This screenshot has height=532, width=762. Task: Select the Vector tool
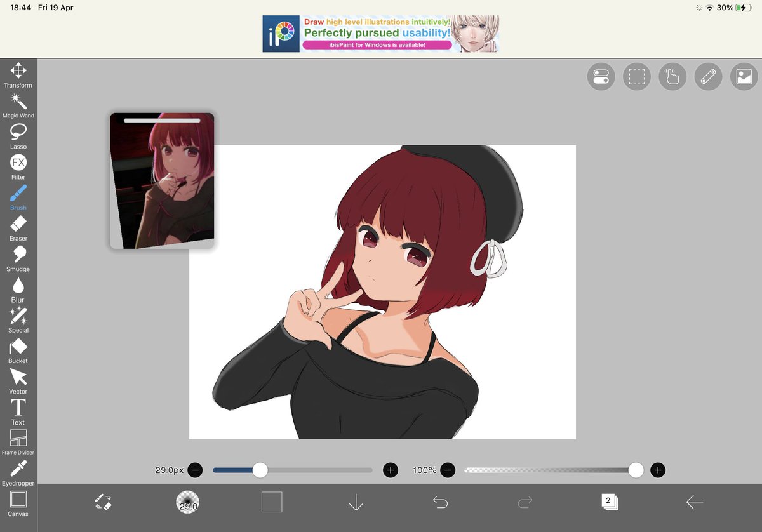[x=18, y=381]
